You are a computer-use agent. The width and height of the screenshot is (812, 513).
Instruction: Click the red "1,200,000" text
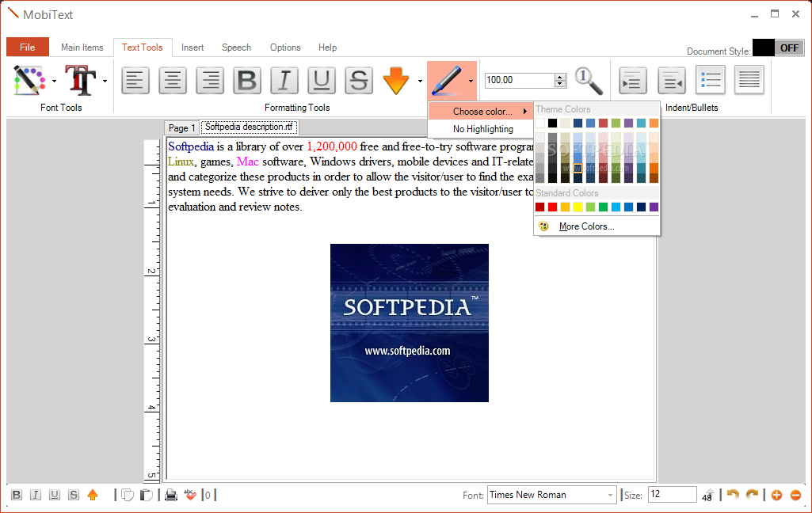[x=332, y=146]
